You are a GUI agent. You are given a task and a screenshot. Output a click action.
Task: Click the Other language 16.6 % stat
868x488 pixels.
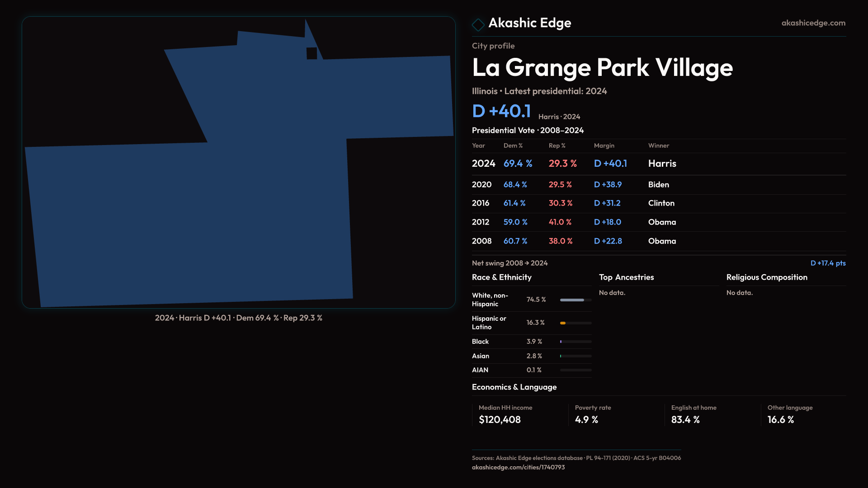[x=780, y=420]
